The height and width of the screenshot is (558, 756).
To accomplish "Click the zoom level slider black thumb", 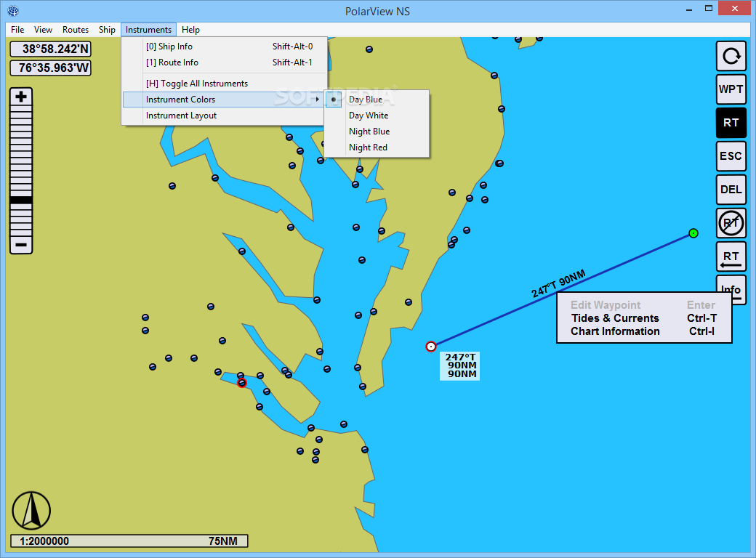I will tap(21, 200).
